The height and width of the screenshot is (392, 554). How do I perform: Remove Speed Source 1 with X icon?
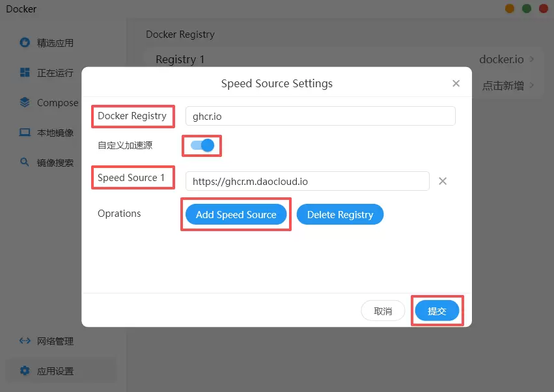pos(443,181)
